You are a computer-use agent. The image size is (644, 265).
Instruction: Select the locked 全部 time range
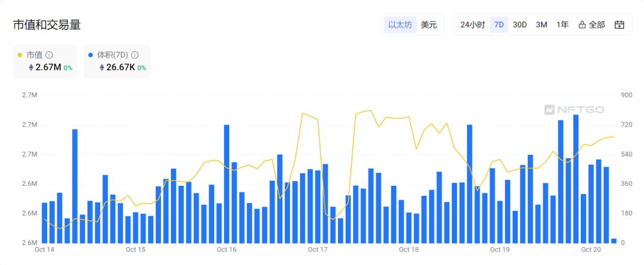coord(592,24)
